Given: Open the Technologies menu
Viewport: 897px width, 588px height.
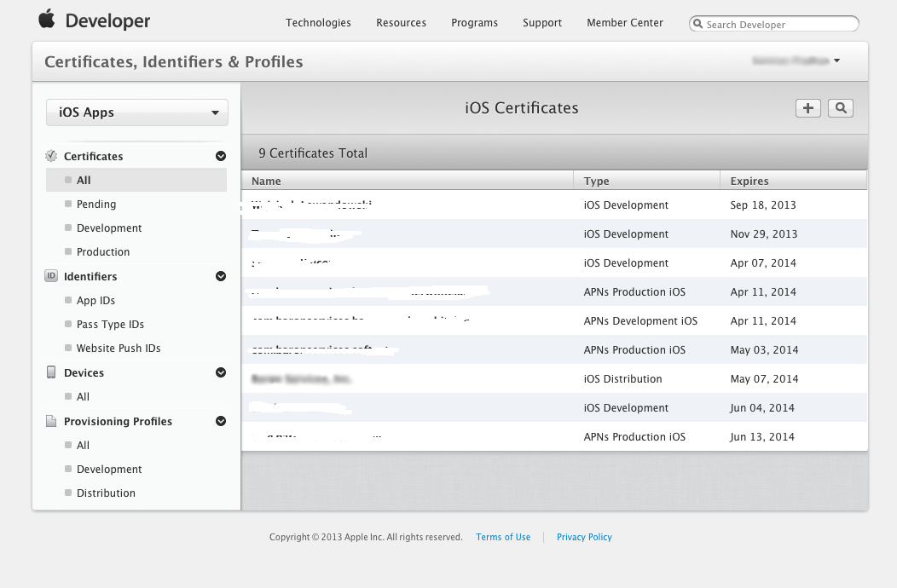Looking at the screenshot, I should 318,23.
